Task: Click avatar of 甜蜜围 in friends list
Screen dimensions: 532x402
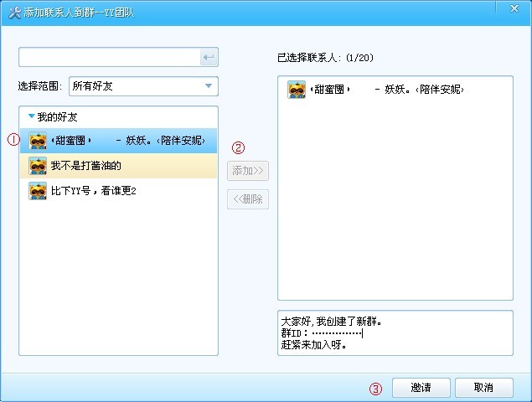Action: [38, 141]
